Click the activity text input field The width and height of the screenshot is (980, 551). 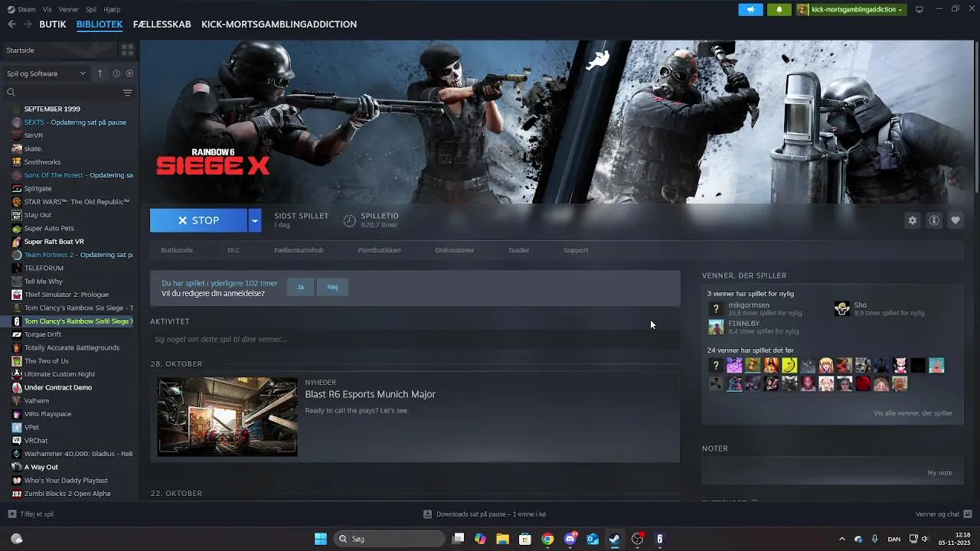pos(415,339)
